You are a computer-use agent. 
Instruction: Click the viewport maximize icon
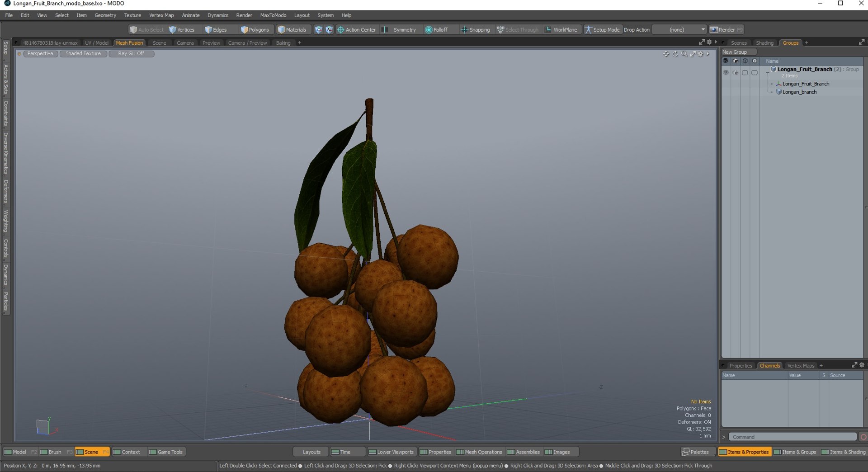click(x=693, y=54)
